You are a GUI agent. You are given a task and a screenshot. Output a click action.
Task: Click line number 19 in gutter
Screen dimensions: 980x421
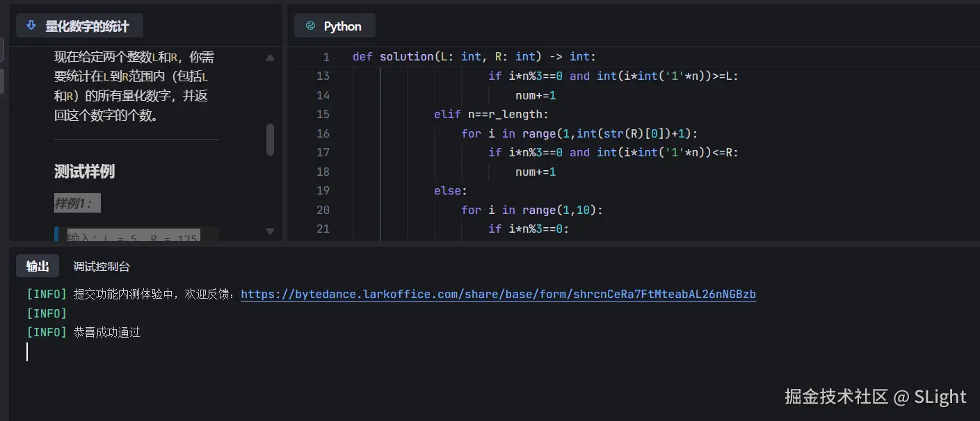pos(323,190)
